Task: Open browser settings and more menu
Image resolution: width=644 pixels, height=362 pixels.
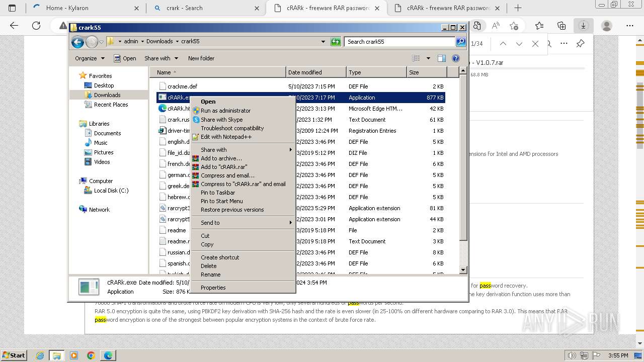Action: [630, 26]
